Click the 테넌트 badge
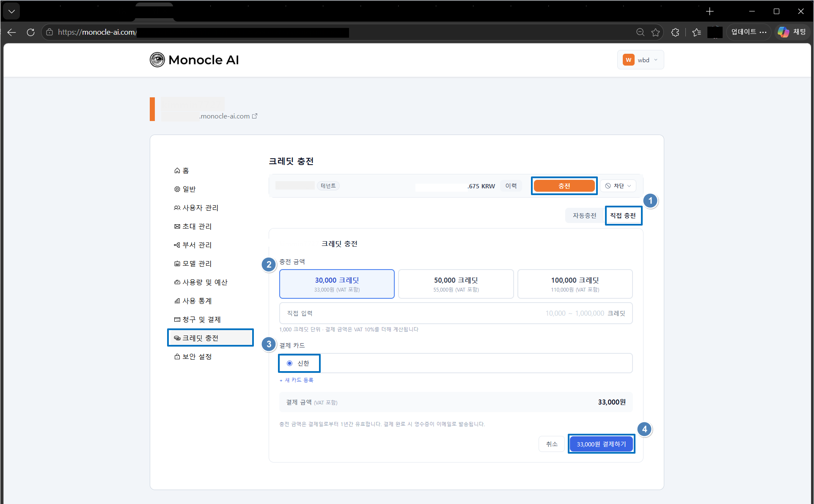Image resolution: width=814 pixels, height=504 pixels. (328, 186)
